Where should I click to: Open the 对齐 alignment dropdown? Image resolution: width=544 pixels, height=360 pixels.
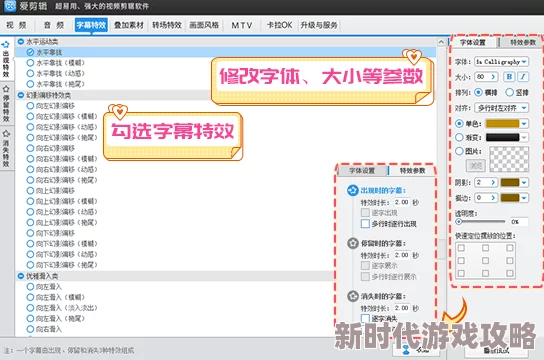(x=501, y=108)
